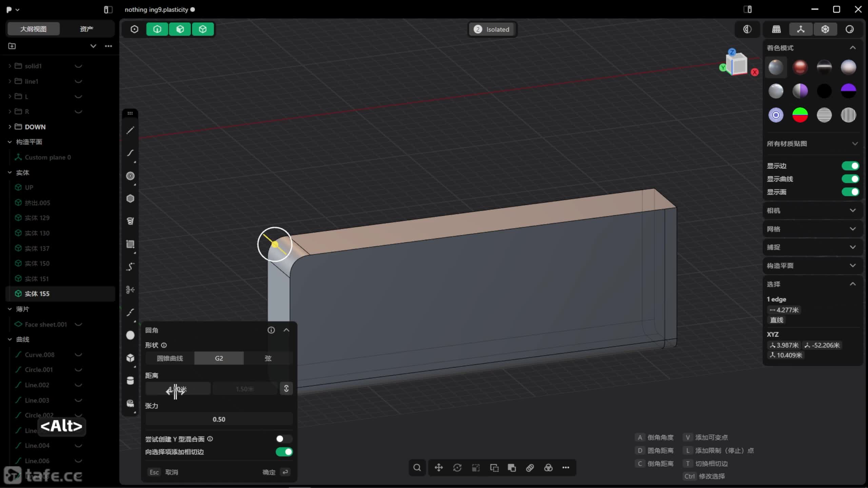868x488 pixels.
Task: Disable the 显示边 toggle
Action: [x=850, y=166]
